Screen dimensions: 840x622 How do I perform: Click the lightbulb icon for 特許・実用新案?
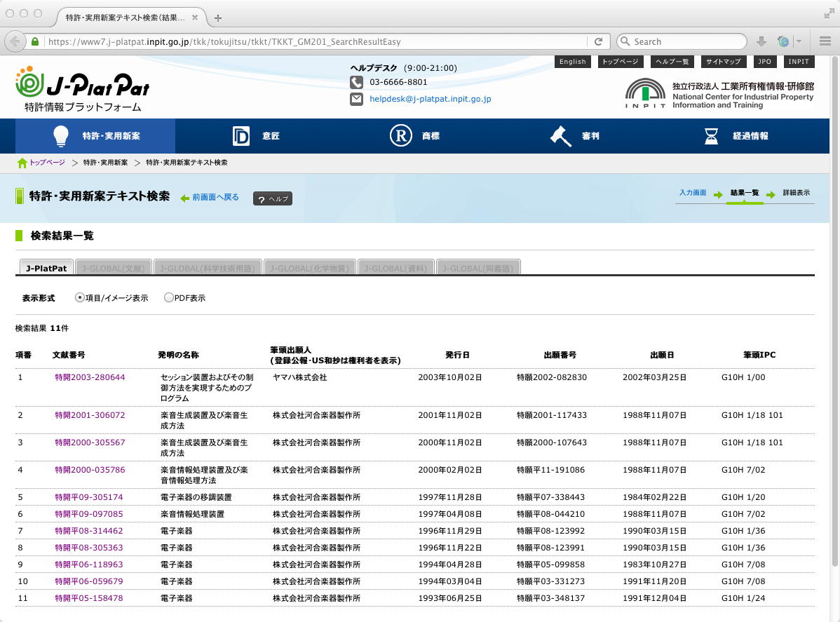61,136
